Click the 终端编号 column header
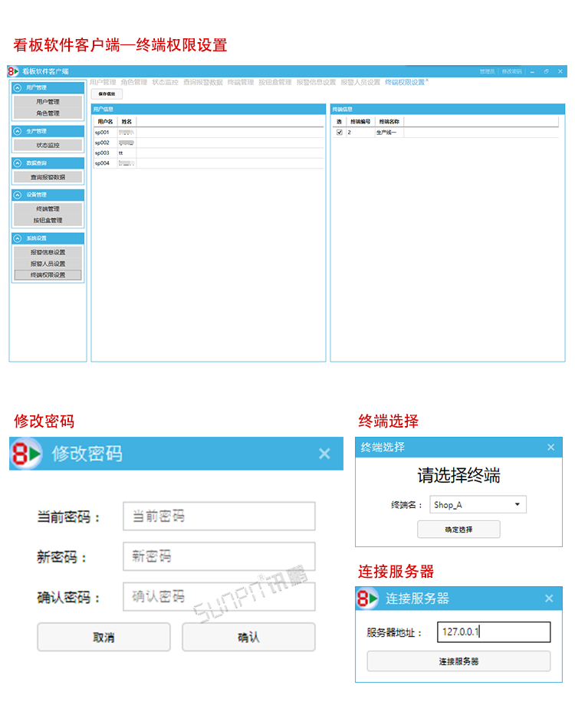Image resolution: width=575 pixels, height=728 pixels. coord(360,122)
